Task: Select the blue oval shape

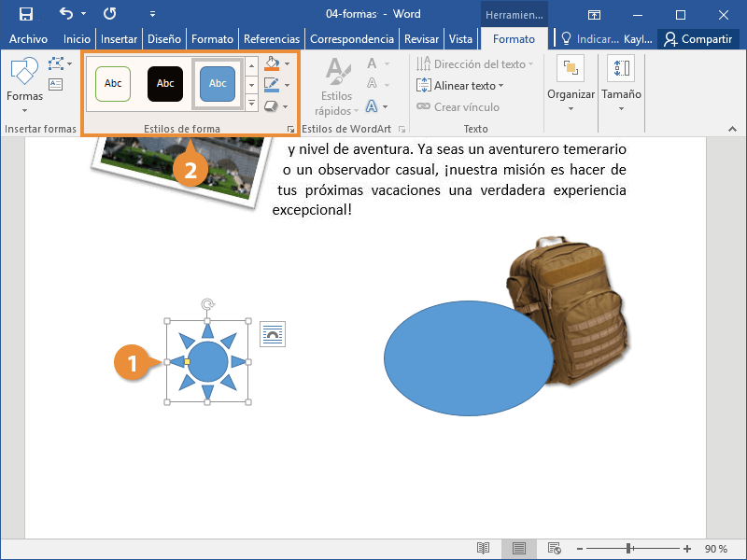Action: coord(469,358)
